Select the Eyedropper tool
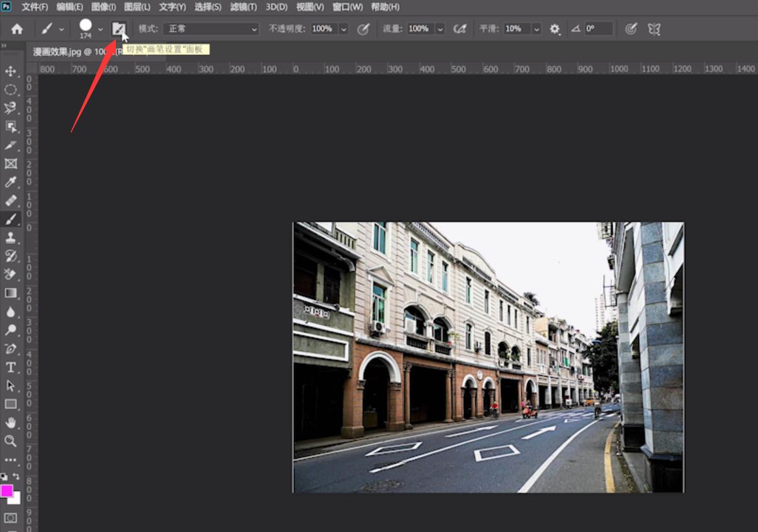This screenshot has width=758, height=532. (11, 183)
